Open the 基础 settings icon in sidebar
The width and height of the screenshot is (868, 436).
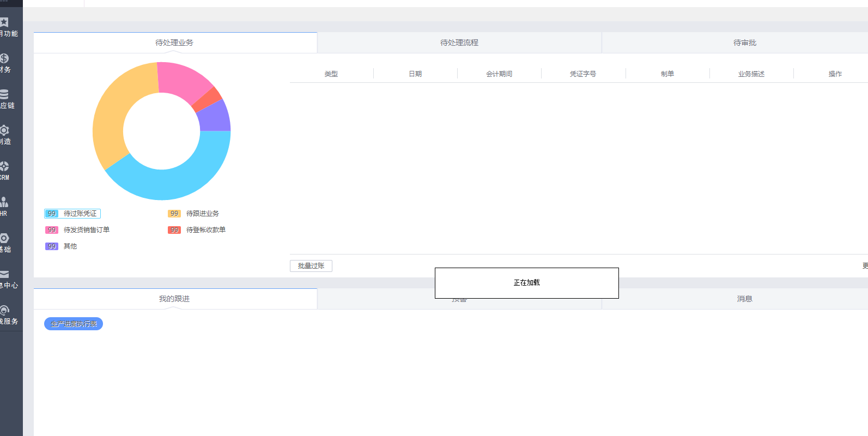4,238
